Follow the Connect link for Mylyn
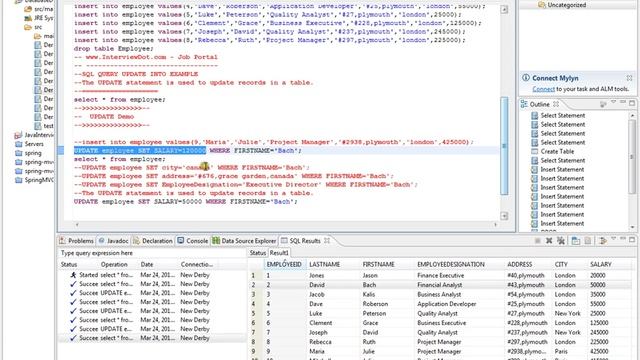This screenshot has height=360, width=640. click(x=543, y=89)
